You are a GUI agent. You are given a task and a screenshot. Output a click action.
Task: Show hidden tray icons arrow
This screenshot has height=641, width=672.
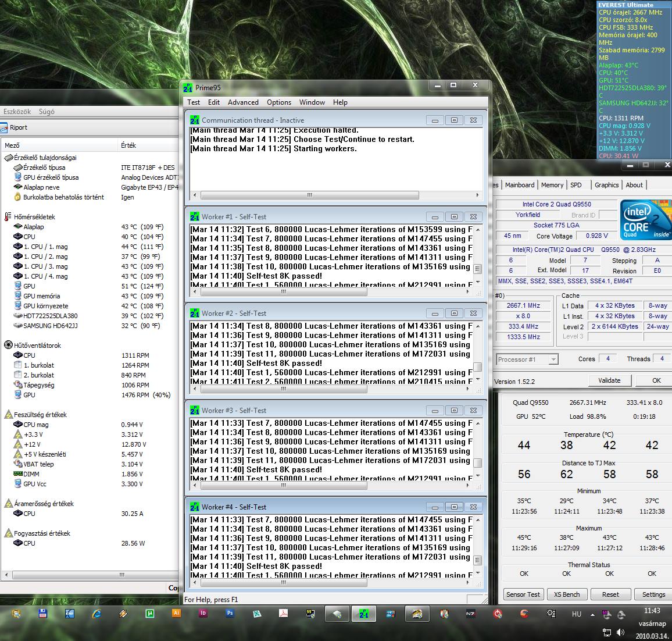[592, 614]
